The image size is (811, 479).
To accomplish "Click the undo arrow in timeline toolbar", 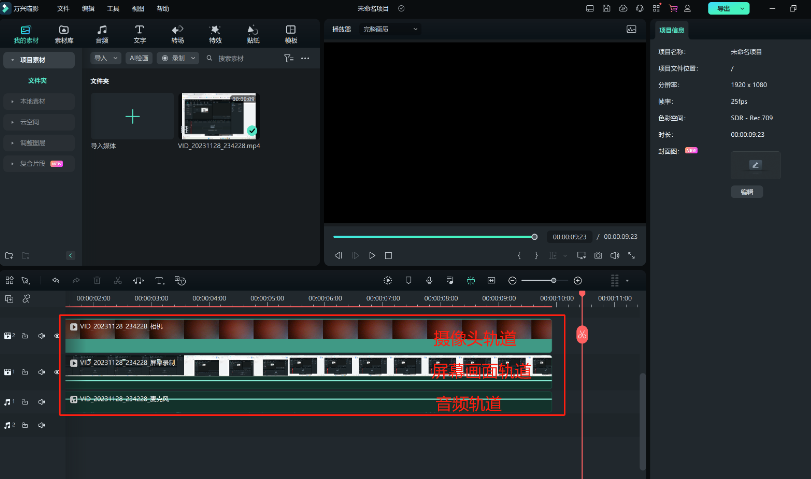I will (56, 281).
